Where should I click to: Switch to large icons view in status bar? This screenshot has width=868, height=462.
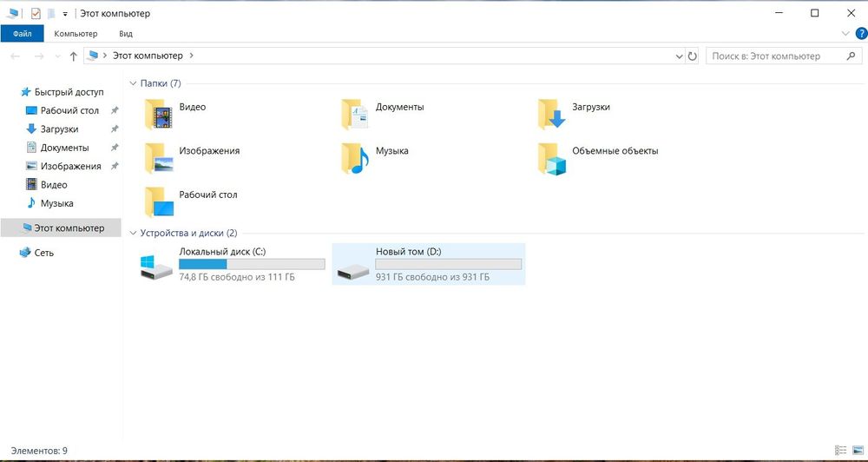point(857,450)
